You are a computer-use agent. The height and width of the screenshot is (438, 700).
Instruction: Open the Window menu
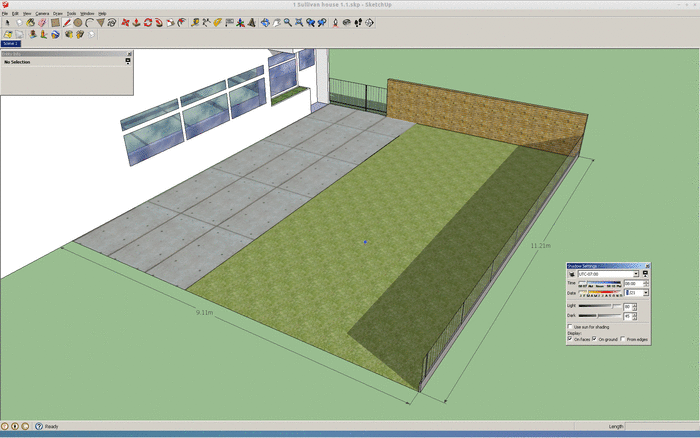pyautogui.click(x=87, y=13)
